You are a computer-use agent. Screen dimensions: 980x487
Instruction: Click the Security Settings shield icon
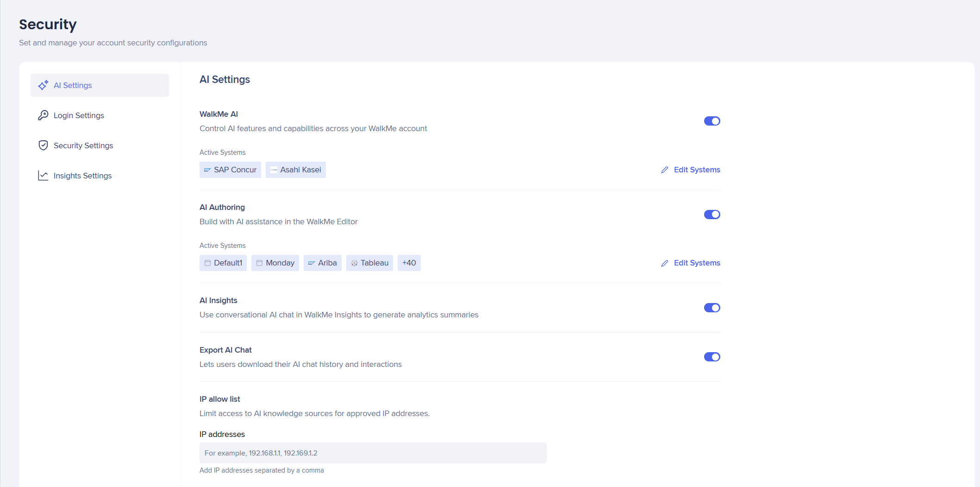pyautogui.click(x=43, y=145)
